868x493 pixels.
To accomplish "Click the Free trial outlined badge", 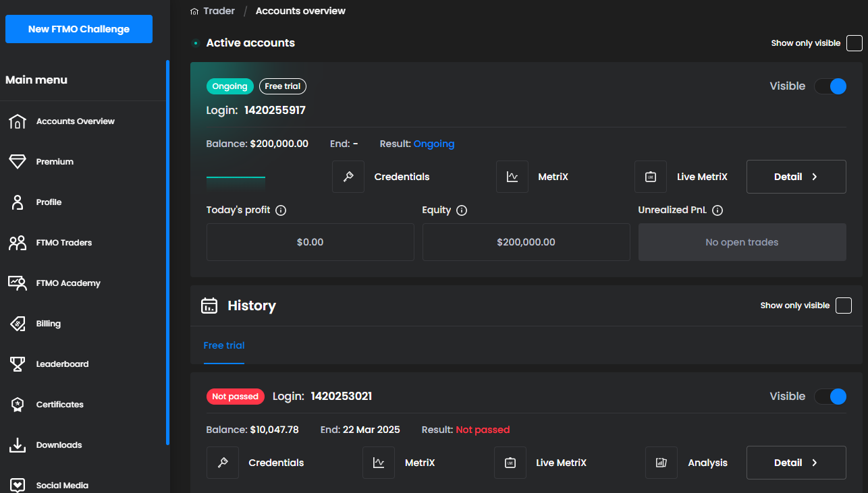I will click(x=283, y=86).
